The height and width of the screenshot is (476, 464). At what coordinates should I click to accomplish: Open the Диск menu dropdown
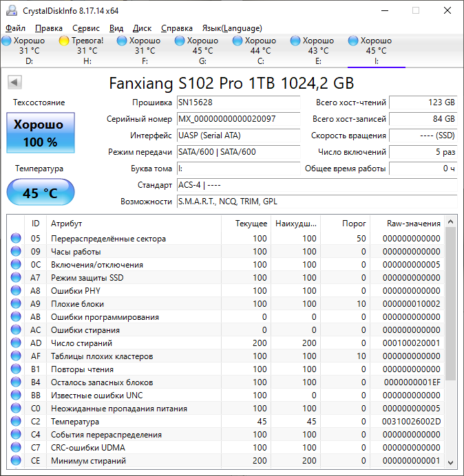(142, 28)
